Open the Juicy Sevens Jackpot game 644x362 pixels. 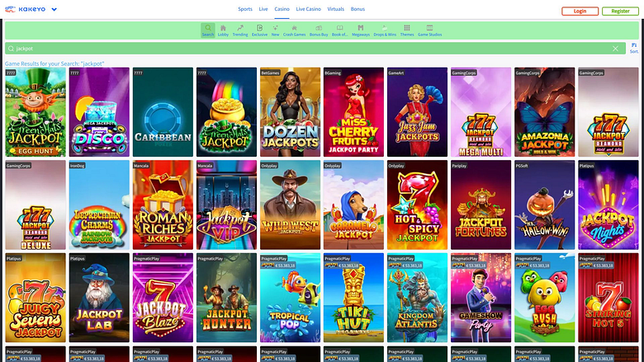[36, 298]
